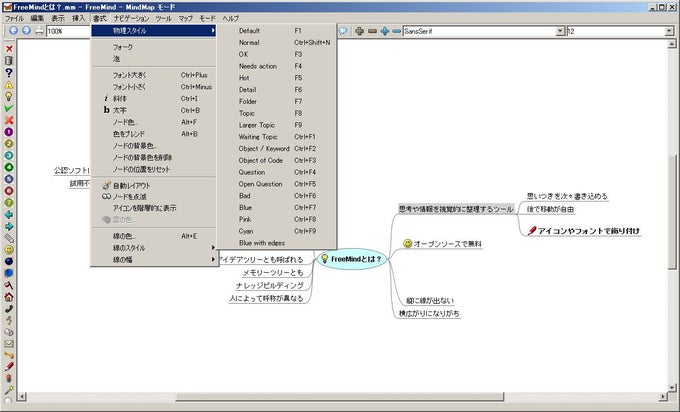Click the red X remove-icons button in left toolbar
This screenshot has width=680, height=412.
[9, 49]
